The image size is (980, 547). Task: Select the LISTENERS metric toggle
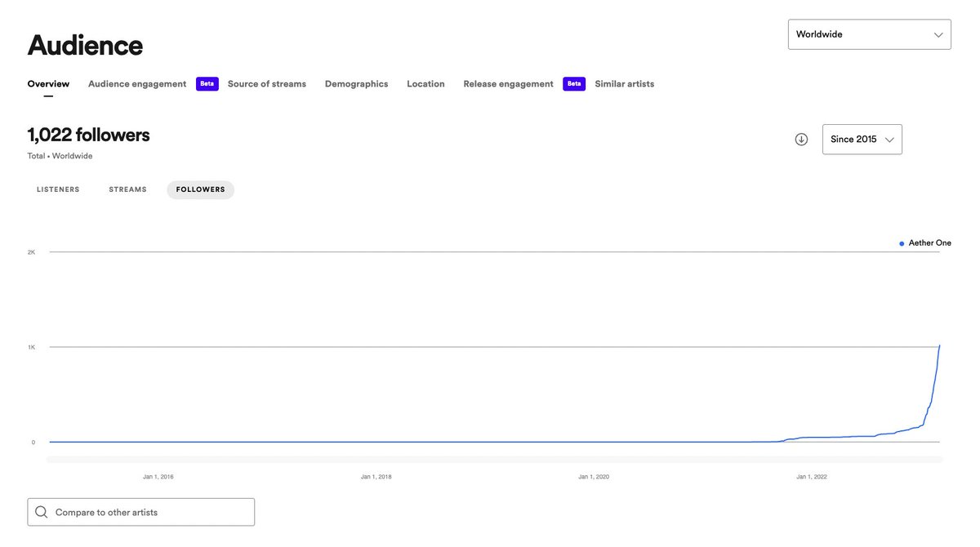(58, 189)
